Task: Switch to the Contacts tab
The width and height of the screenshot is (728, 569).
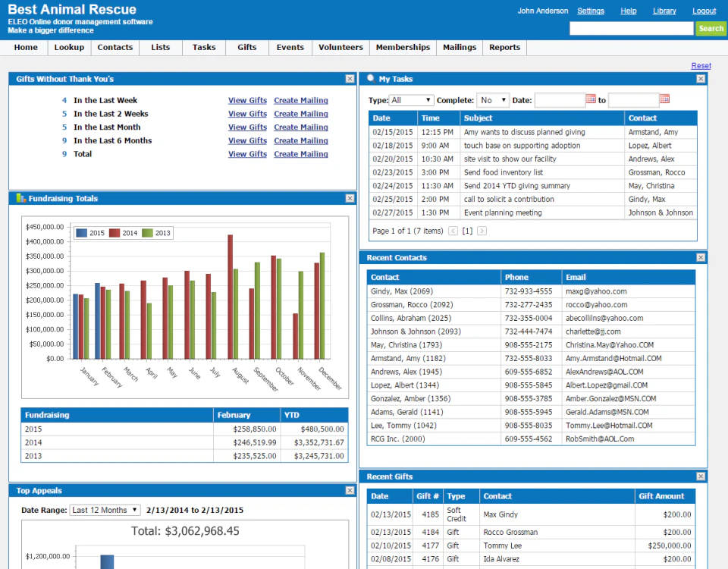Action: click(115, 47)
